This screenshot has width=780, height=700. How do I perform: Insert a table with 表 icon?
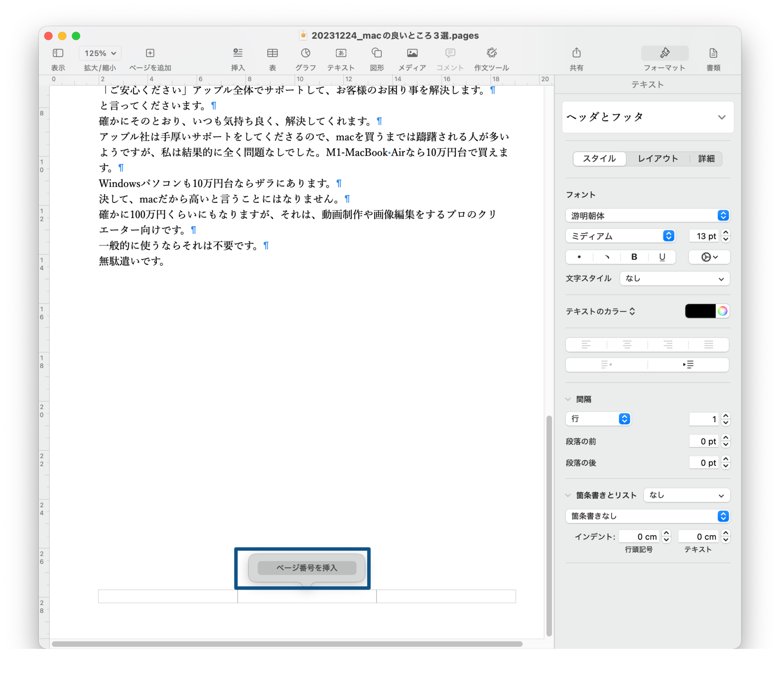272,53
